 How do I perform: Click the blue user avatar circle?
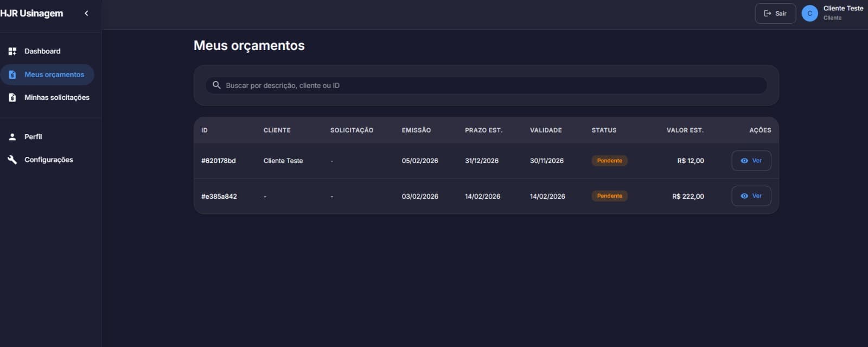(x=810, y=14)
